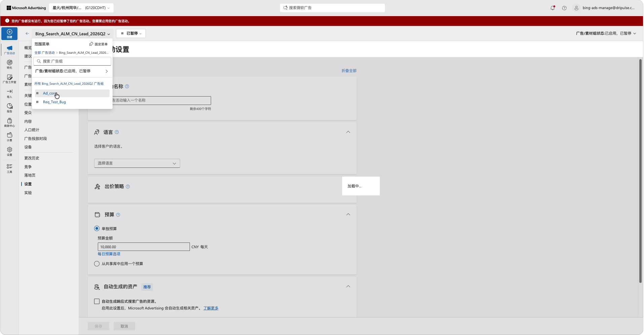Click the 创建 (Create) button in left rail
This screenshot has width=644, height=335.
pyautogui.click(x=9, y=34)
